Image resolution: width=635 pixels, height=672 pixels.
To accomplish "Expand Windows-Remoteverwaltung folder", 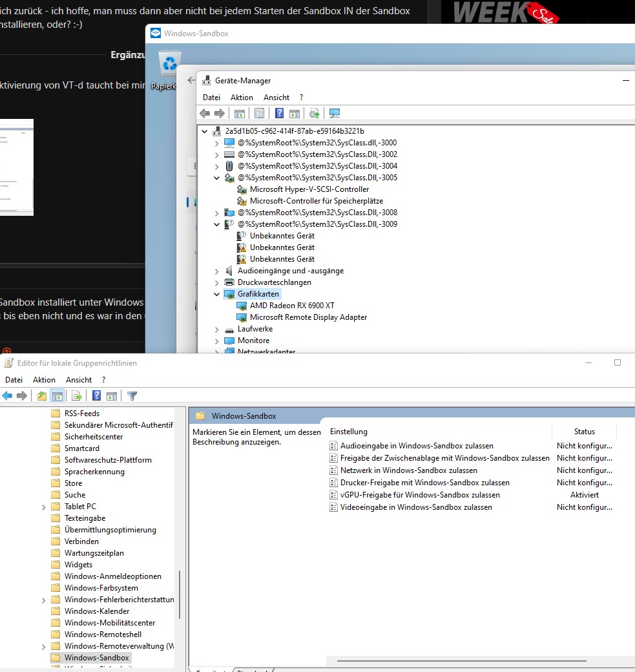I will pos(43,647).
